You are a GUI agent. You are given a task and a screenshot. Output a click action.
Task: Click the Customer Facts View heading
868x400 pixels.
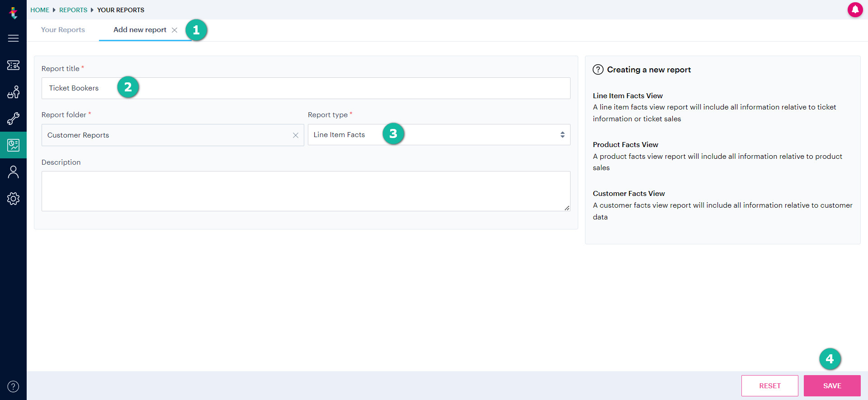click(x=629, y=194)
